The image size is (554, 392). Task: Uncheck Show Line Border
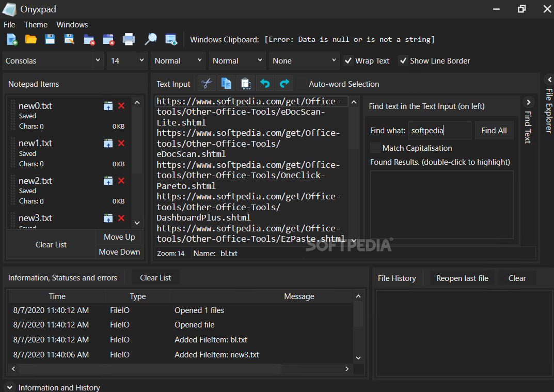pos(403,61)
